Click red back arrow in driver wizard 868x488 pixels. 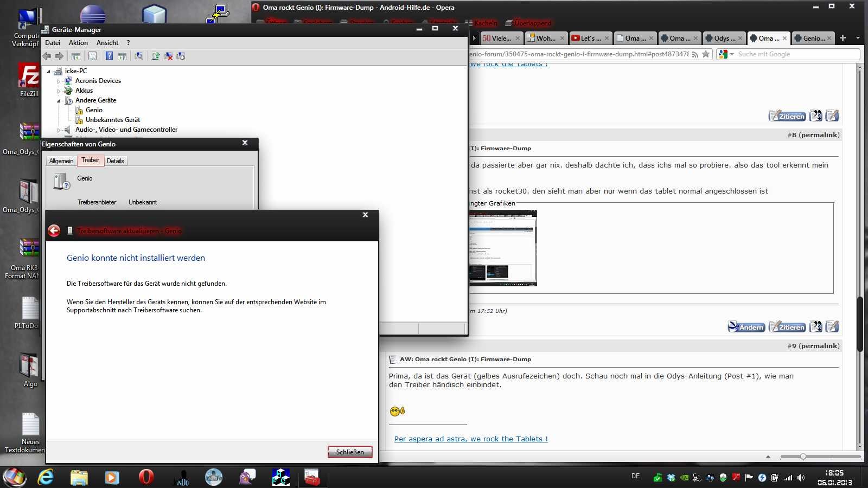pos(54,231)
